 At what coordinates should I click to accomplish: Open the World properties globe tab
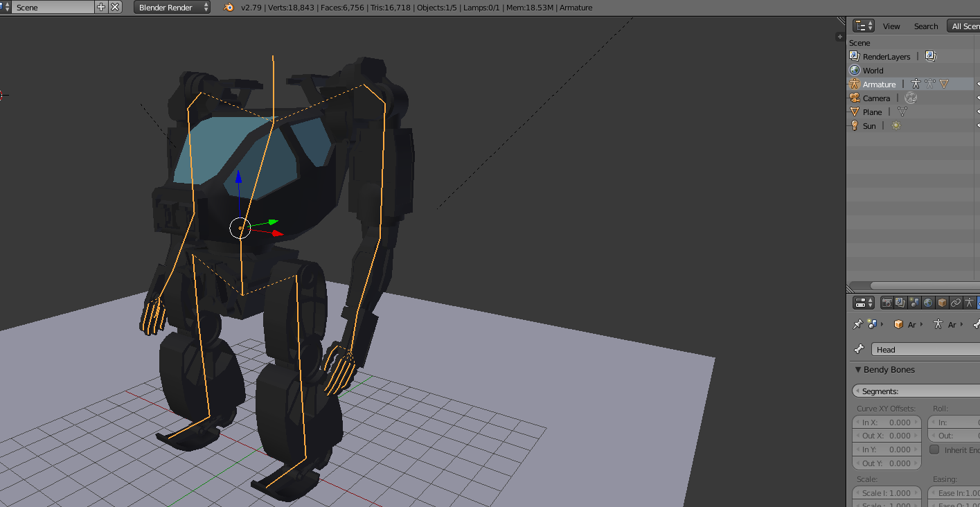click(x=928, y=303)
